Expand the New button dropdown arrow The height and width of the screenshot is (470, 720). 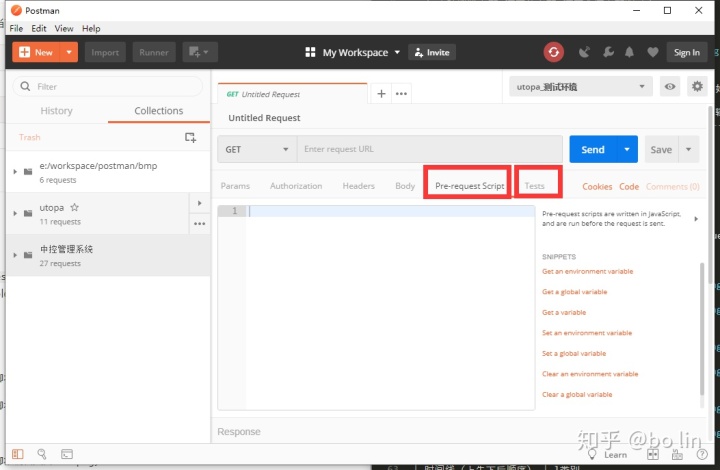[x=69, y=52]
